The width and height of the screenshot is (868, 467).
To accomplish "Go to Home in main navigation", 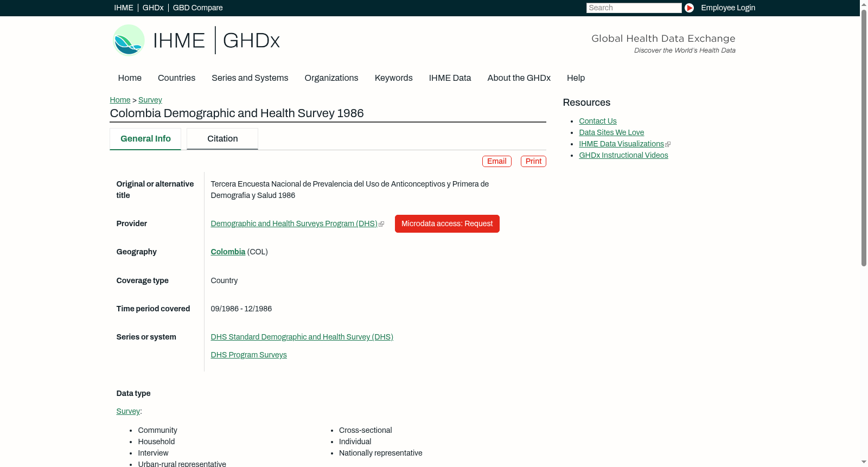I will (x=130, y=78).
